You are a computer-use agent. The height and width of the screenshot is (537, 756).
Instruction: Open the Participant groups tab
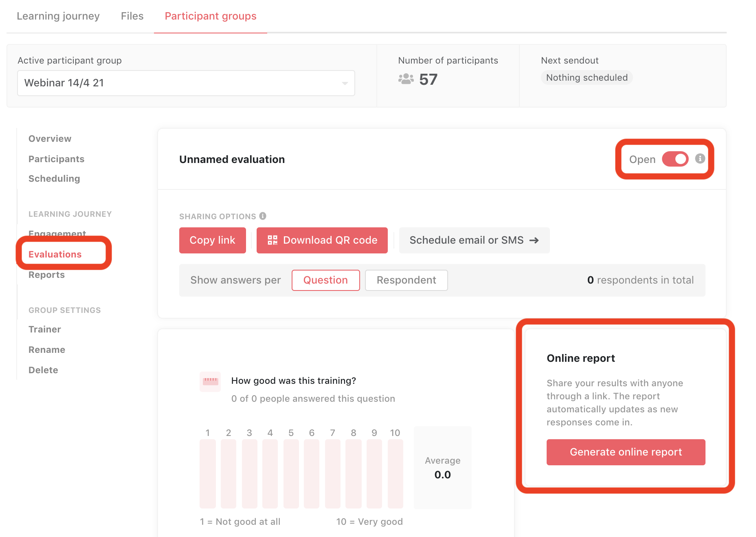pos(211,16)
